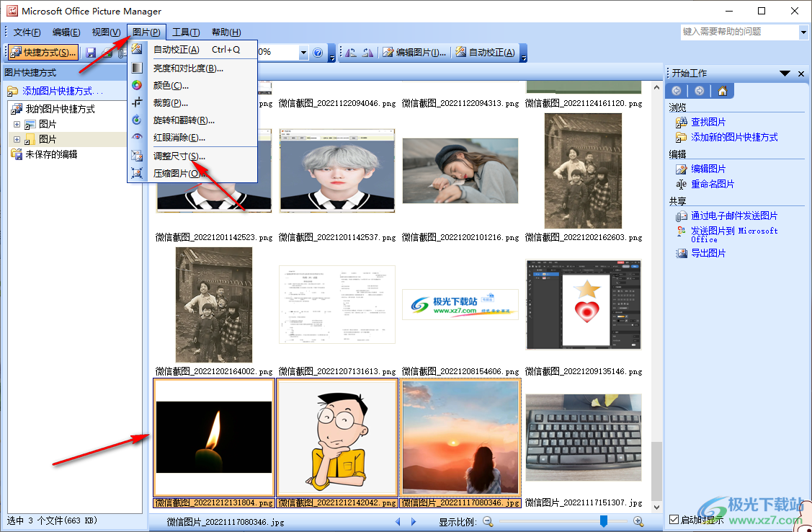Click the resize icon in picture menu

pyautogui.click(x=137, y=156)
